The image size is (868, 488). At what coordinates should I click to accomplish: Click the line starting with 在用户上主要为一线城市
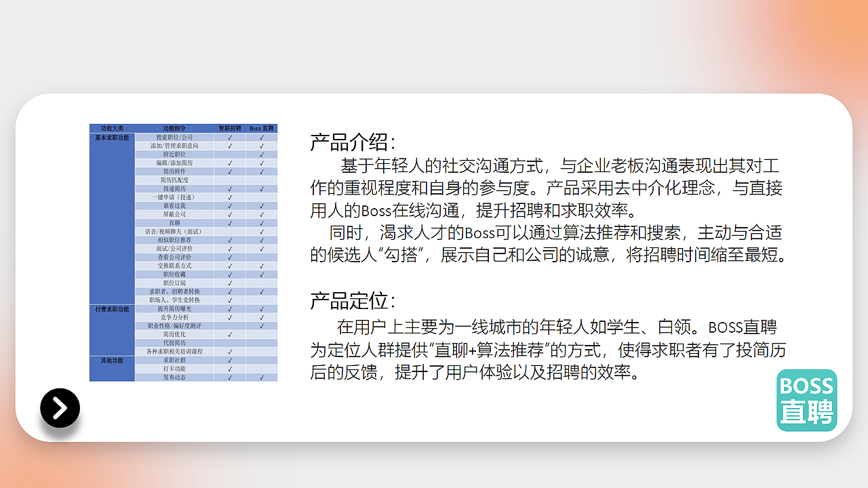pos(557,327)
